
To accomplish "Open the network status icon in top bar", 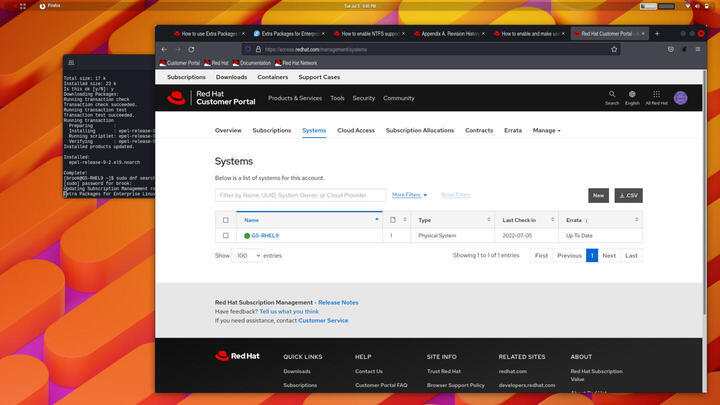I will coord(688,6).
